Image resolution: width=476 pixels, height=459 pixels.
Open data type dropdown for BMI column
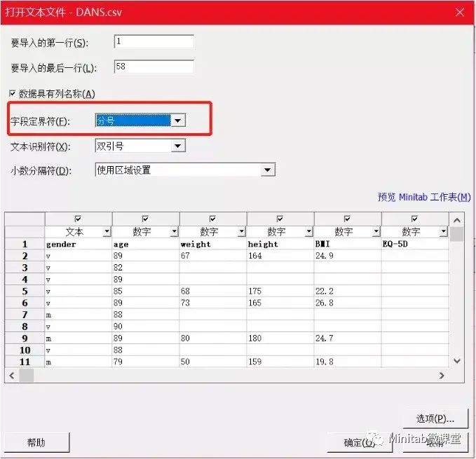pos(376,232)
